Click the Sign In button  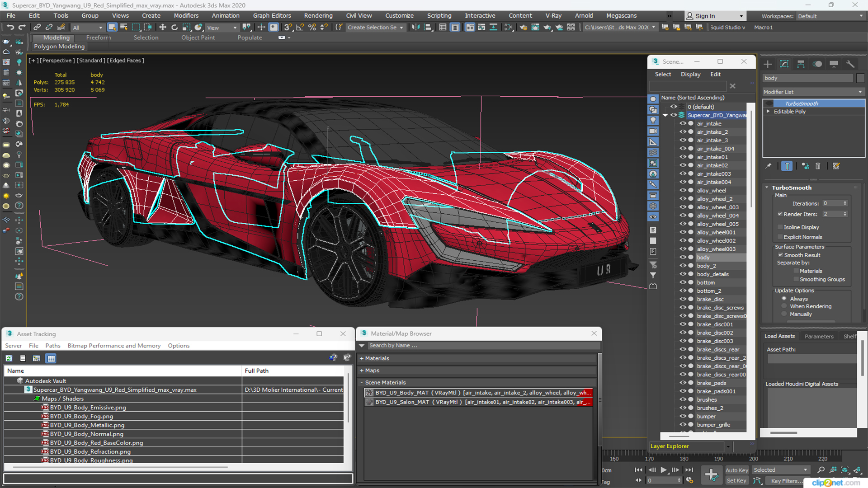pyautogui.click(x=715, y=16)
